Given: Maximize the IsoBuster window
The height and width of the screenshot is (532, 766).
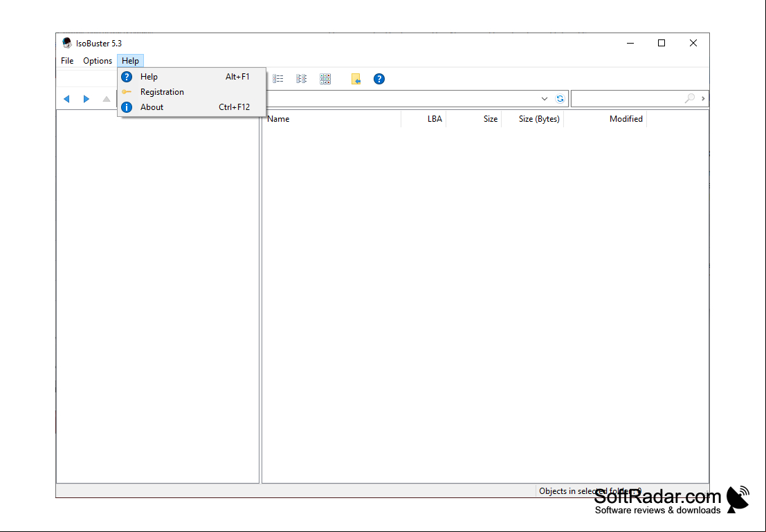Looking at the screenshot, I should (x=662, y=43).
